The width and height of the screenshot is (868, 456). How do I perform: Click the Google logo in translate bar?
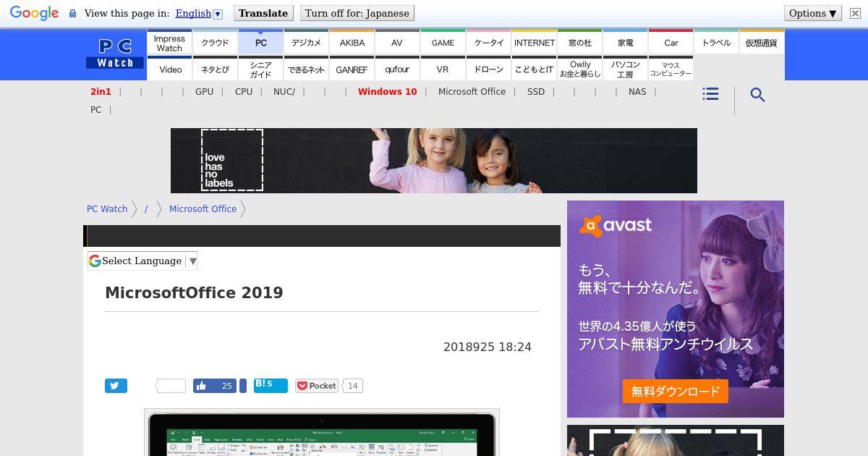pos(35,13)
